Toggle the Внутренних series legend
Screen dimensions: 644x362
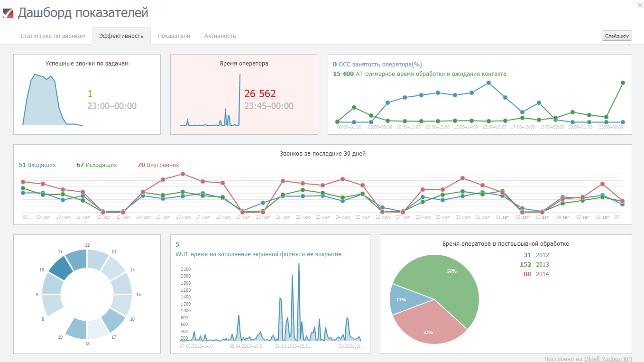click(x=158, y=165)
